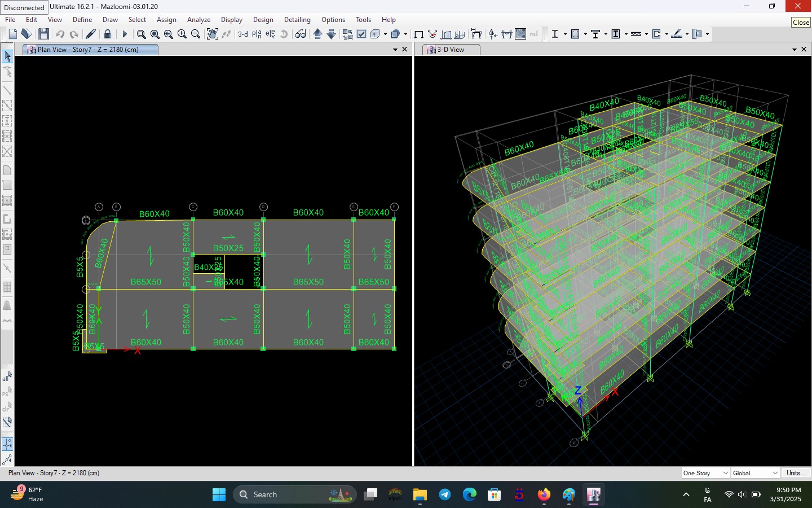Click the Move Up in List arrow
Image resolution: width=812 pixels, height=508 pixels.
(317, 34)
